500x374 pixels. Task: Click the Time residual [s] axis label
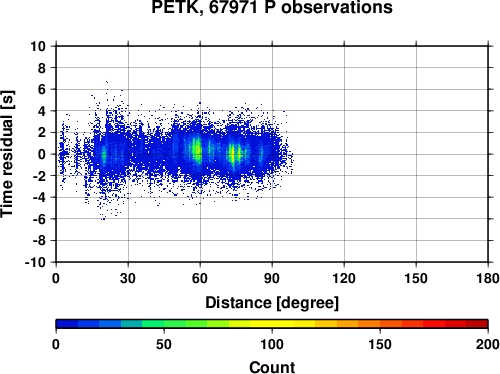coord(7,154)
